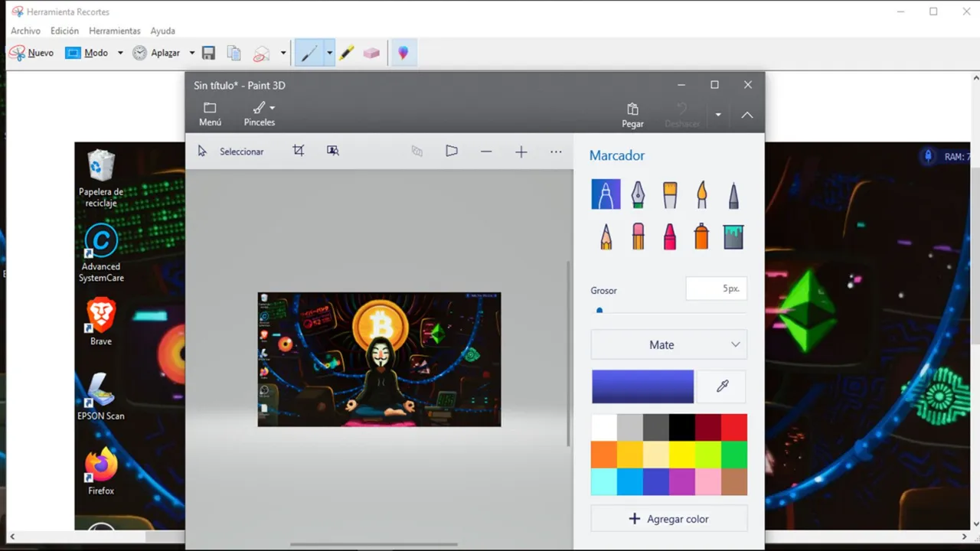Expand the send snip dropdown arrow
The height and width of the screenshot is (551, 980).
point(283,53)
